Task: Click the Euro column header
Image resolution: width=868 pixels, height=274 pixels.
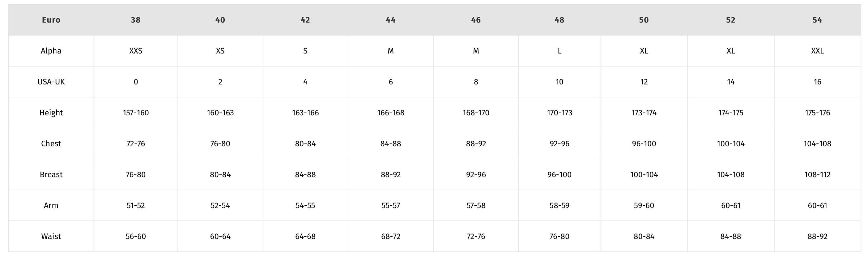Action: tap(51, 20)
